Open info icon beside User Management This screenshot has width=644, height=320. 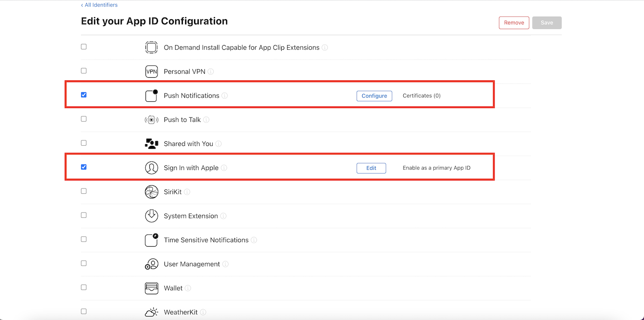coord(225,264)
